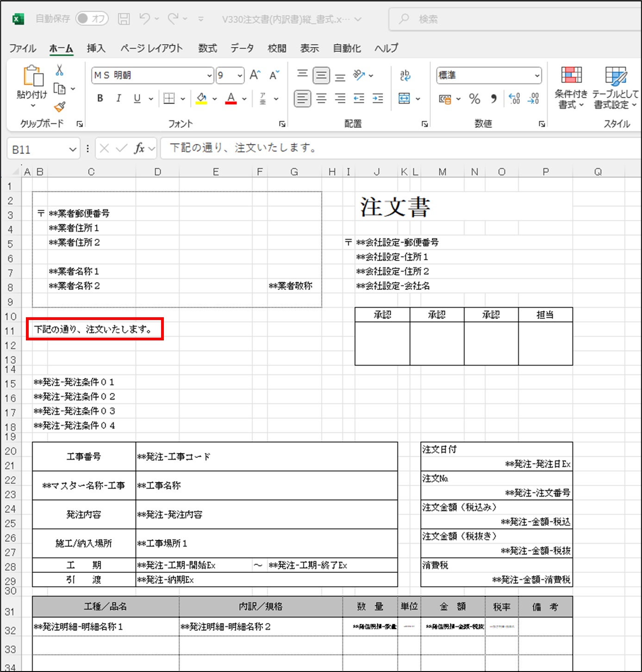Viewport: 642px width, 672px height.
Task: Click the Increase font size icon
Action: (255, 75)
